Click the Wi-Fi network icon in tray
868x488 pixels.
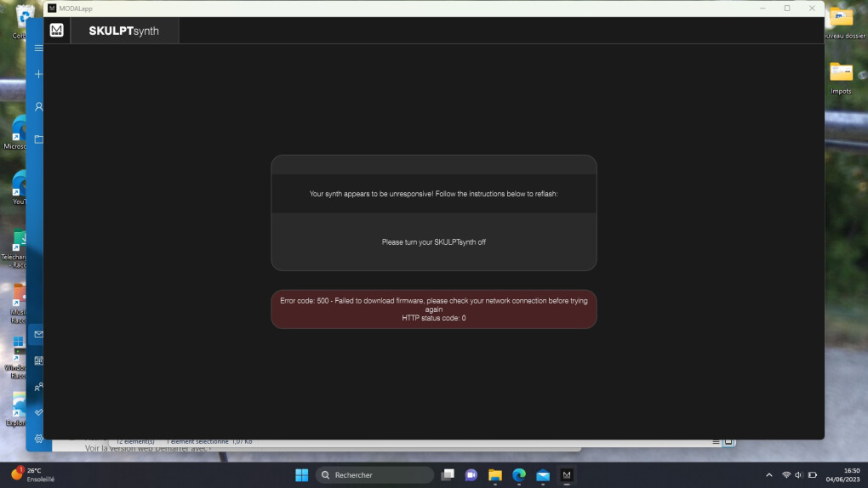point(786,474)
